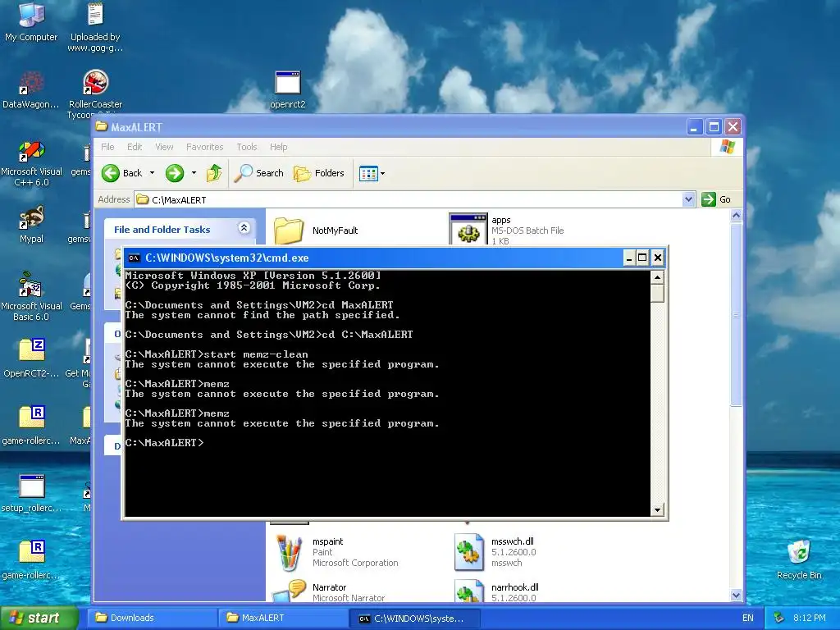Open the Favorites menu

[x=204, y=147]
